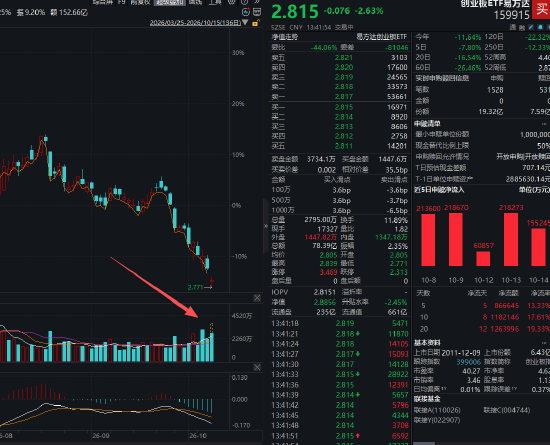Select the highlighted 超级叠加 toolbar item

coord(170,2)
